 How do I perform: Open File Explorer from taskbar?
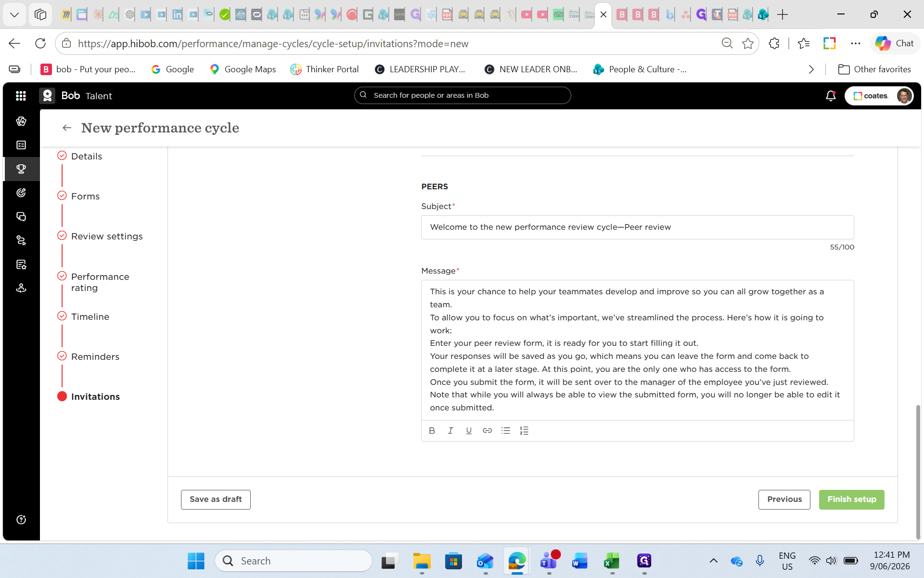(422, 561)
